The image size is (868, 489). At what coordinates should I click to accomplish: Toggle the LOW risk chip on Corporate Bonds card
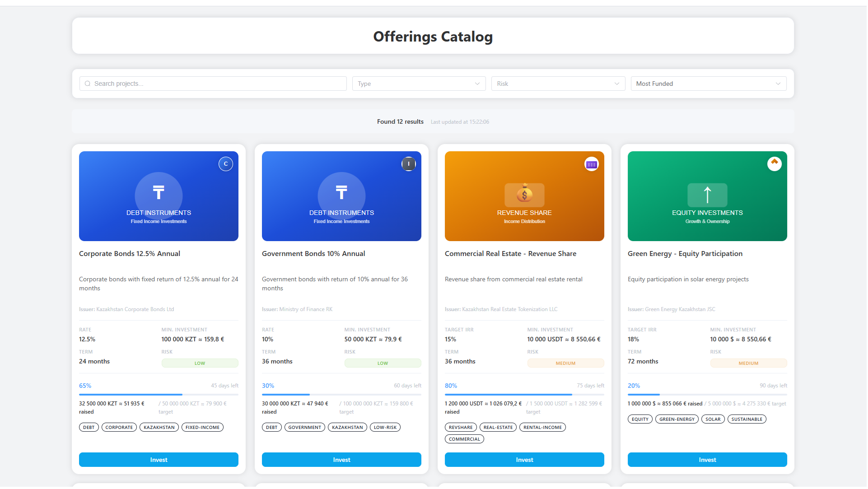point(200,363)
